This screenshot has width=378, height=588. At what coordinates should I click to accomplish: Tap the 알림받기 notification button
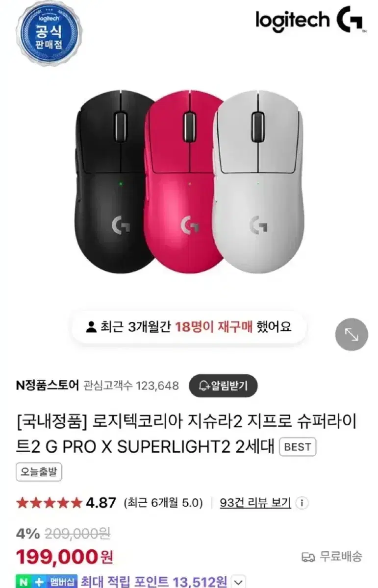tap(223, 386)
